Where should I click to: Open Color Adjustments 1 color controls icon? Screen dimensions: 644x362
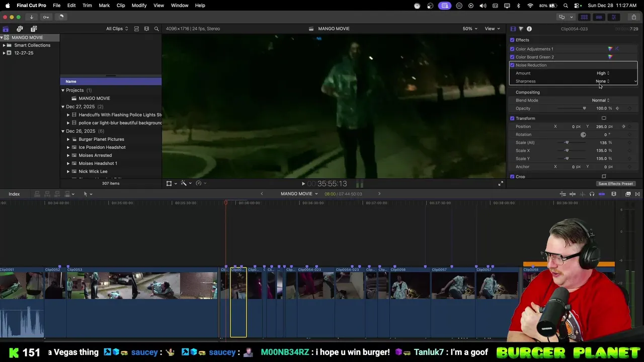point(610,49)
